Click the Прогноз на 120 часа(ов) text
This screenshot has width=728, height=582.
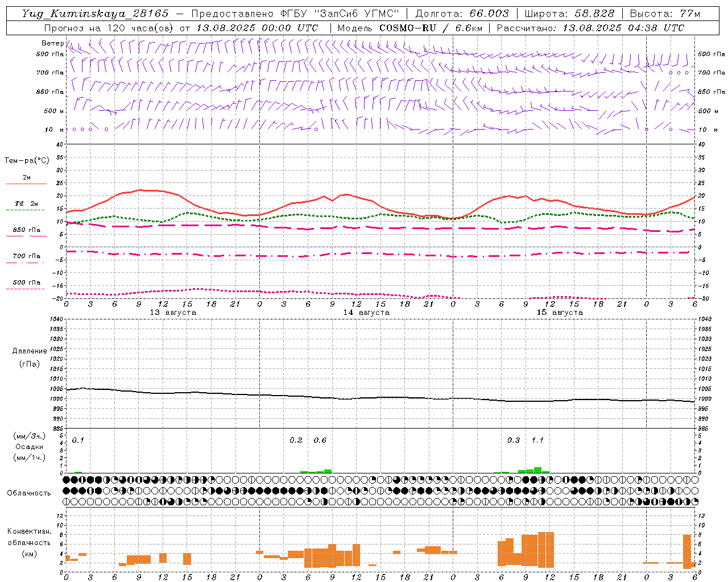pyautogui.click(x=110, y=28)
